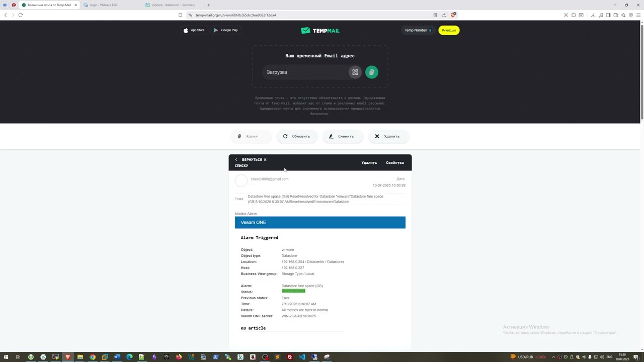Switch the ENG input language indicator
This screenshot has width=644, height=362.
point(609,357)
